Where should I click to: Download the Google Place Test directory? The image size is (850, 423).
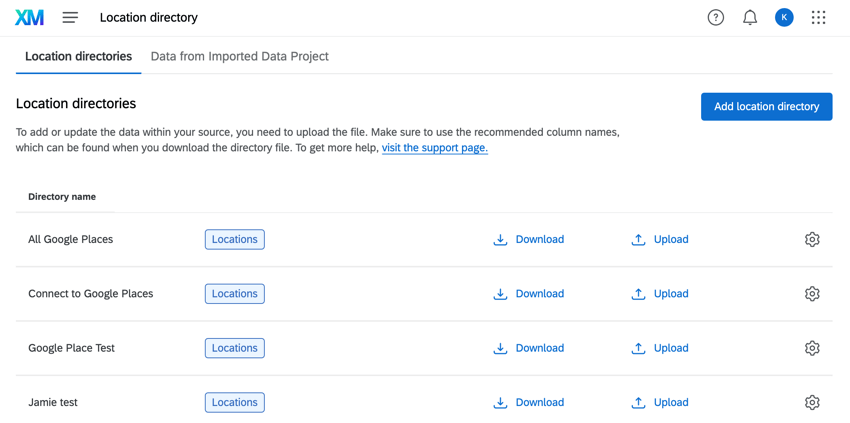(529, 348)
